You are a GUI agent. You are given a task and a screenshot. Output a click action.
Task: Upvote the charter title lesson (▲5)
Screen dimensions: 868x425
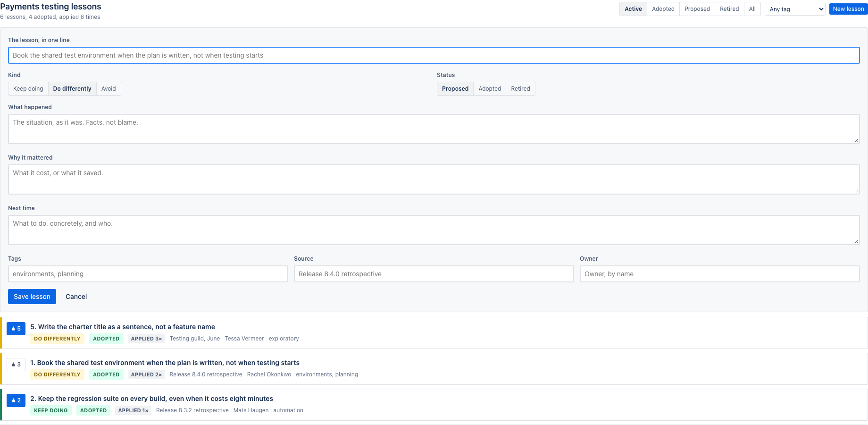tap(16, 329)
